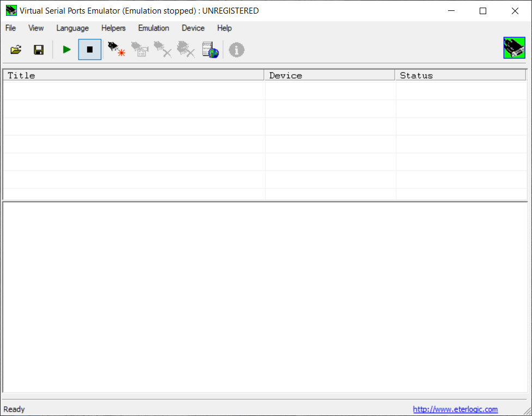
Task: Click the Status column header
Action: point(461,75)
